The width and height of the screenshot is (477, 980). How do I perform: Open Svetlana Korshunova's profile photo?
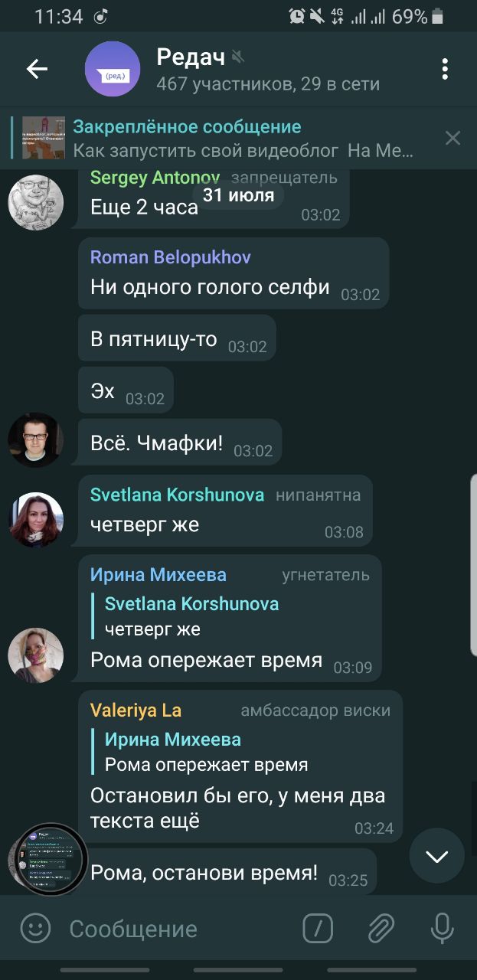36,520
